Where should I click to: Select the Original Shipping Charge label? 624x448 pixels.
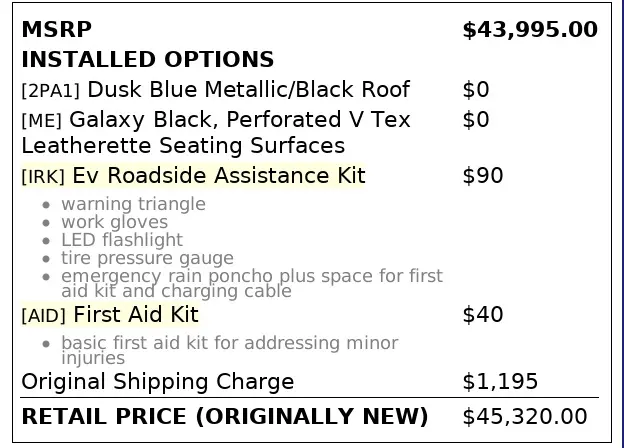158,381
